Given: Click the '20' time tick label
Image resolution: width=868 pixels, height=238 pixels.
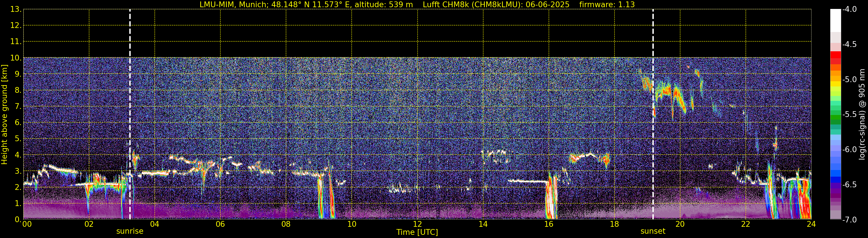Looking at the screenshot, I should coord(680,224).
